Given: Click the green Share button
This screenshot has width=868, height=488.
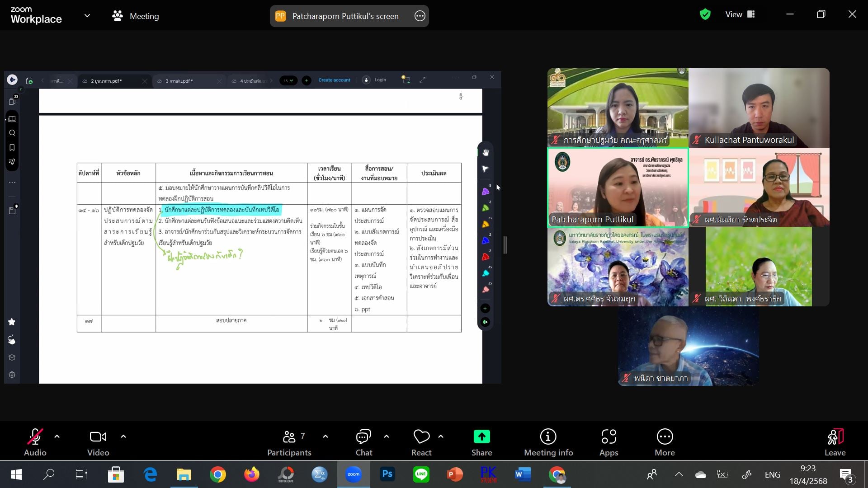Looking at the screenshot, I should (x=481, y=442).
